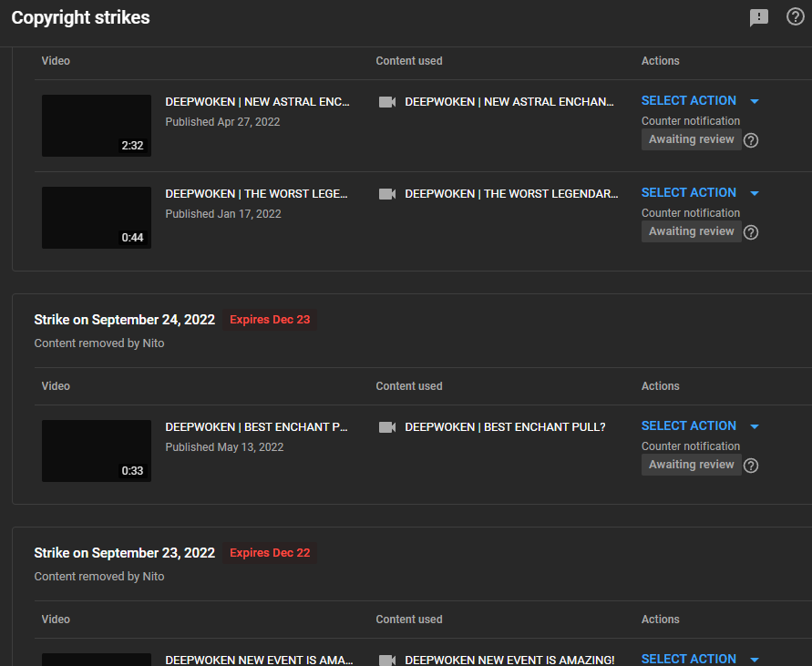The height and width of the screenshot is (666, 812).
Task: Click the SELECT ACTION label for the NEW ASTRAL video
Action: (x=689, y=100)
